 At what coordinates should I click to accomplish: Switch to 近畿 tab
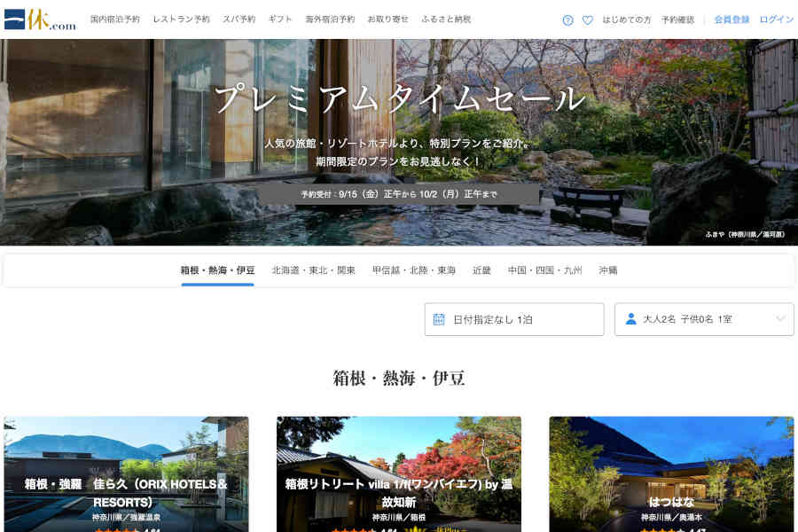point(481,270)
